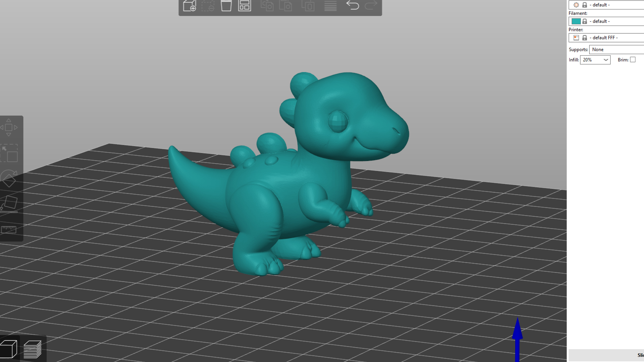
Task: Click the 'Filament:' label
Action: coord(578,13)
